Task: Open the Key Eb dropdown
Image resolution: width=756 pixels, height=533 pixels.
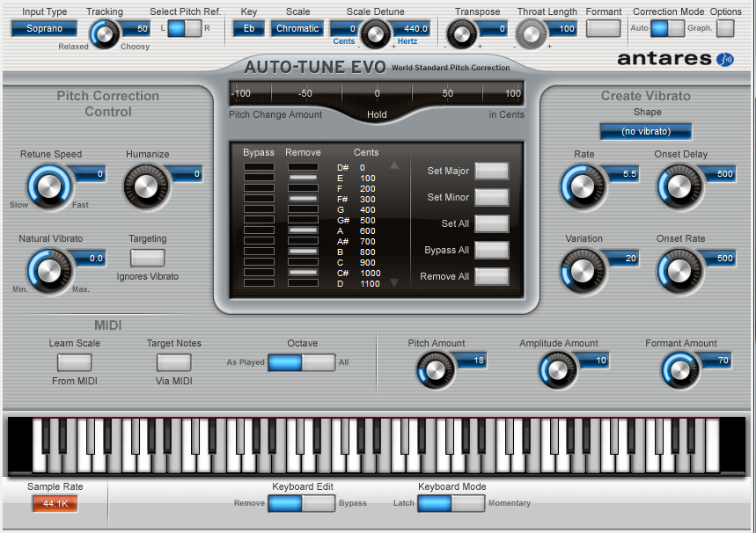Action: click(249, 28)
